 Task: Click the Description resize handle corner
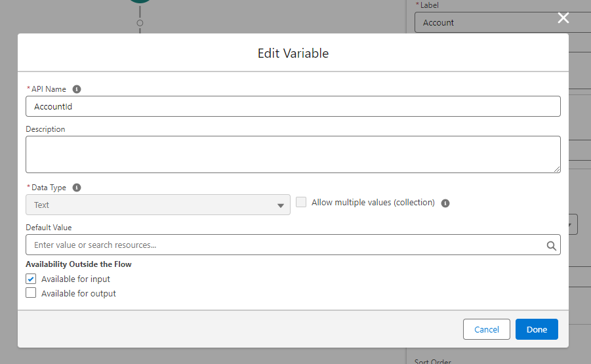point(557,169)
